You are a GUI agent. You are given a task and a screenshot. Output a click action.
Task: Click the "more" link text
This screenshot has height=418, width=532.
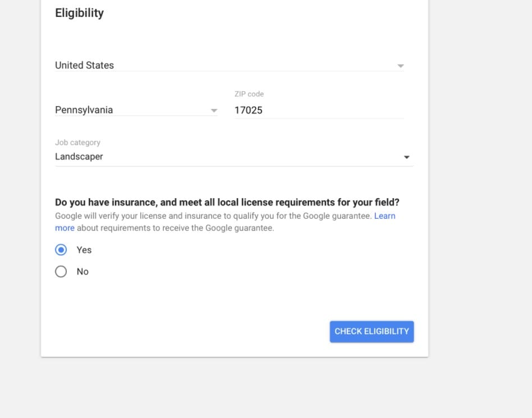coord(65,228)
